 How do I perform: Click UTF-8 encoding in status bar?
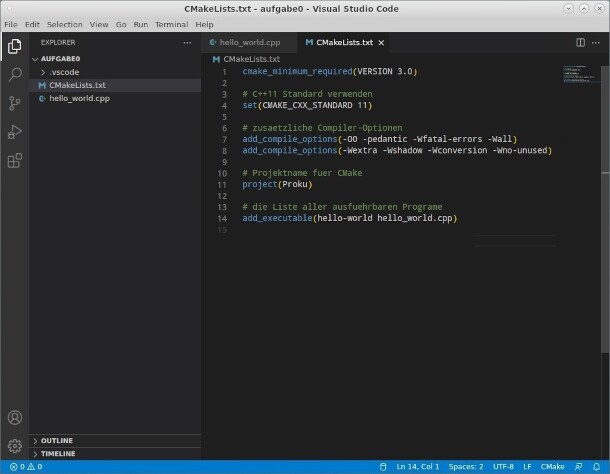tap(503, 467)
